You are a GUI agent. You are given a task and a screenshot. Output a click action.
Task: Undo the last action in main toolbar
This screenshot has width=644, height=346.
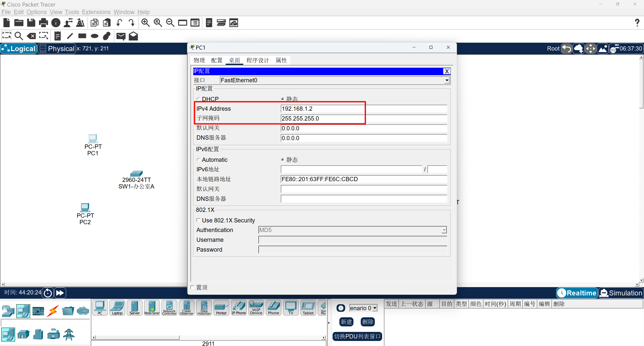tap(119, 23)
